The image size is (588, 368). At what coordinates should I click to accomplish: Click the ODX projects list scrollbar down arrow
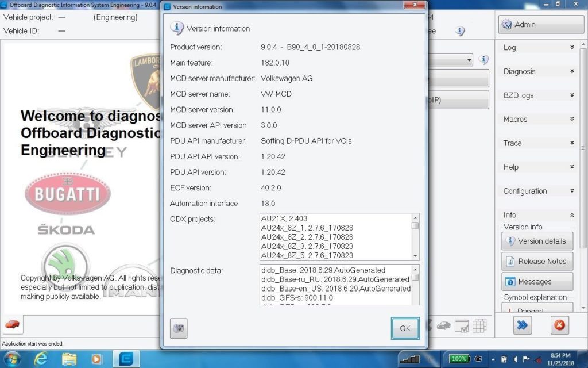click(x=415, y=255)
